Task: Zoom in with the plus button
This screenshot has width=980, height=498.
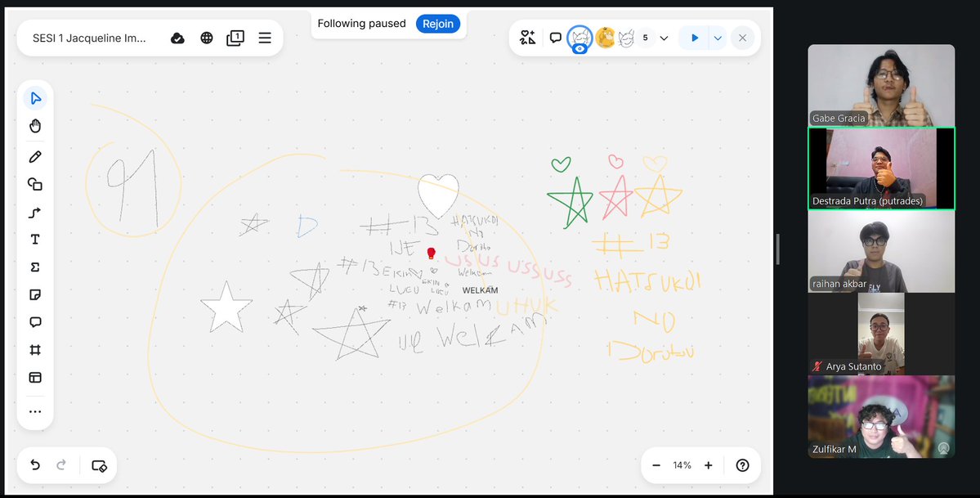Action: tap(708, 465)
